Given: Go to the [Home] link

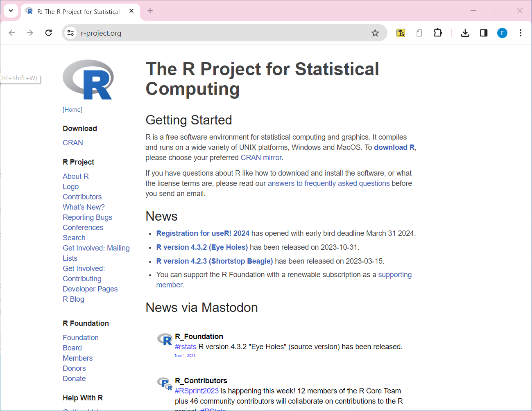Looking at the screenshot, I should pos(72,110).
